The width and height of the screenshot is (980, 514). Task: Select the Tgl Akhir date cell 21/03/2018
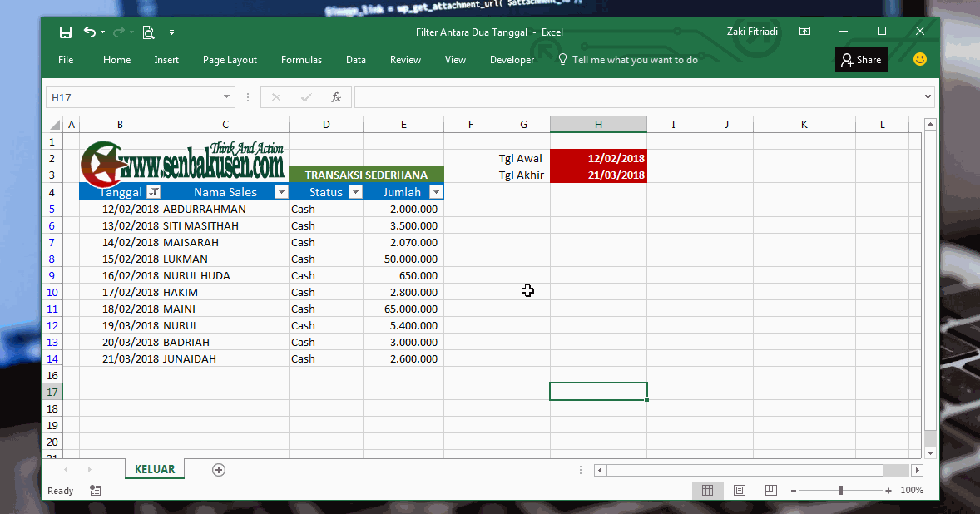(x=598, y=175)
